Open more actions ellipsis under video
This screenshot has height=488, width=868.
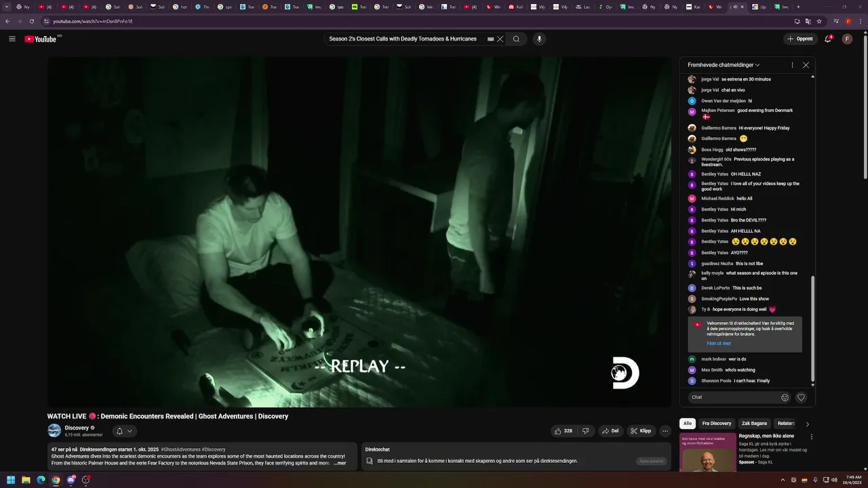[x=665, y=430]
